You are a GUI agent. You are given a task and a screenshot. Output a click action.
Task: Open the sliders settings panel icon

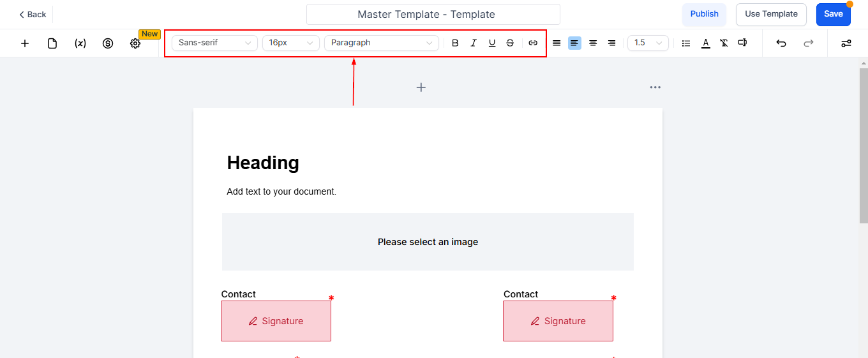pos(846,43)
